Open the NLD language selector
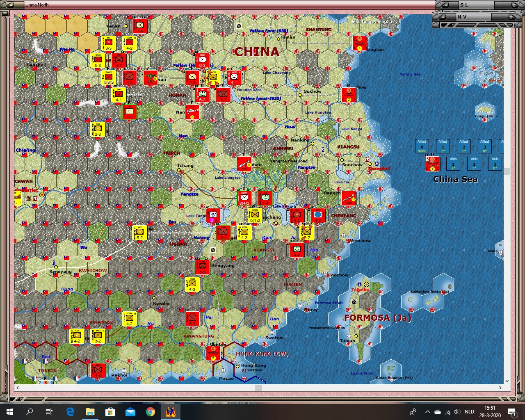The width and height of the screenshot is (525, 420). pos(469,412)
